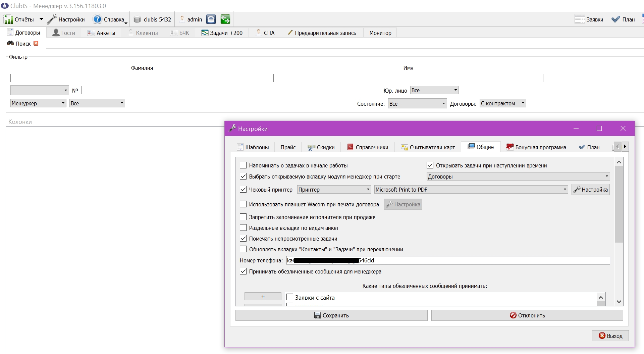The height and width of the screenshot is (354, 644).
Task: Open Справка help question-mark icon
Action: [x=97, y=19]
